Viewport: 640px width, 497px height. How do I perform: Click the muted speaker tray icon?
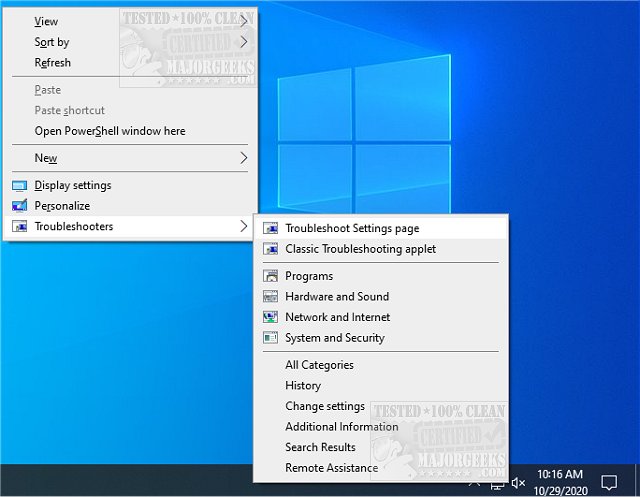pos(518,483)
